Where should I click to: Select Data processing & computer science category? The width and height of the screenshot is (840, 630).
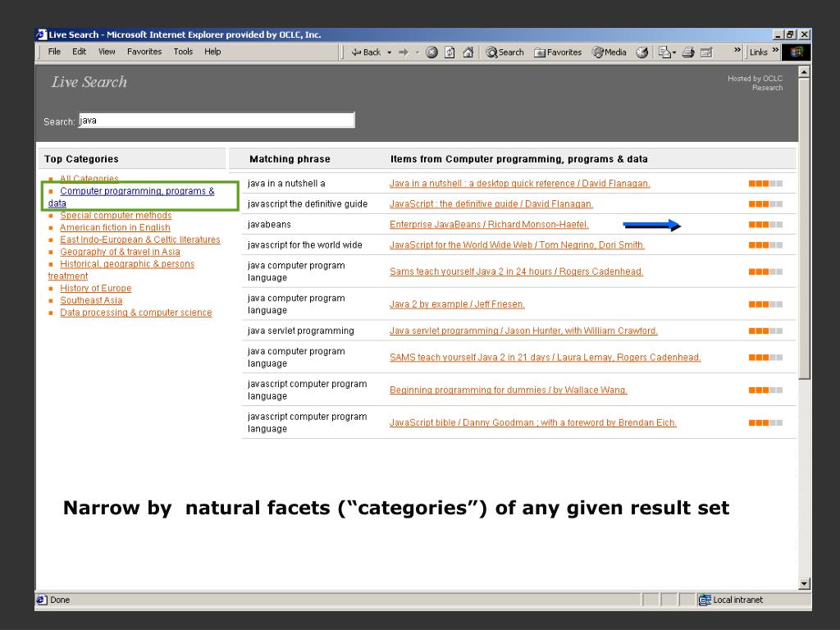pos(136,313)
